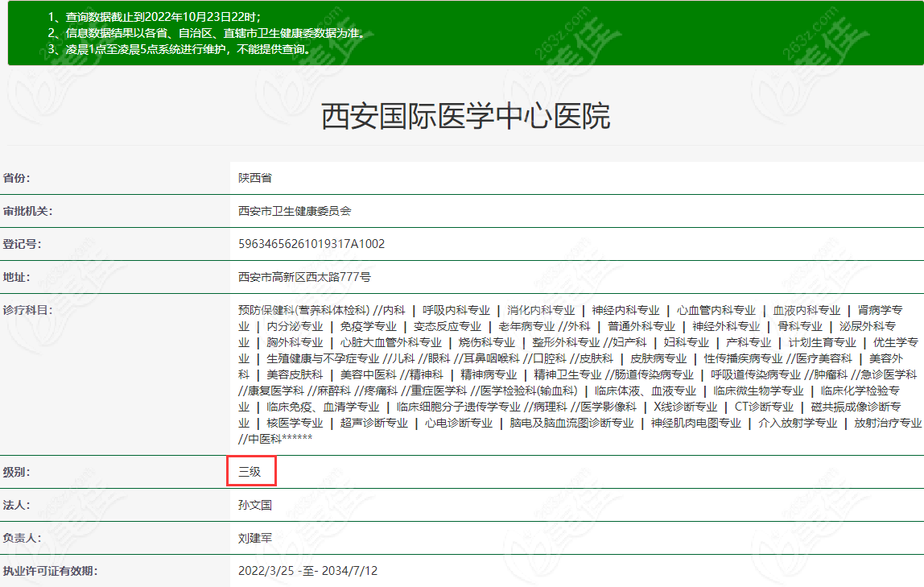Click 心脏大血管外科专业 in department list
Image resolution: width=924 pixels, height=587 pixels.
click(390, 342)
